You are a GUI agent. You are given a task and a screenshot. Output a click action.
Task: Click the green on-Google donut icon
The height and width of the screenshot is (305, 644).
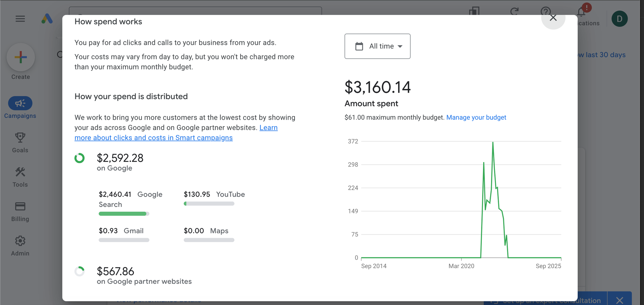click(80, 158)
